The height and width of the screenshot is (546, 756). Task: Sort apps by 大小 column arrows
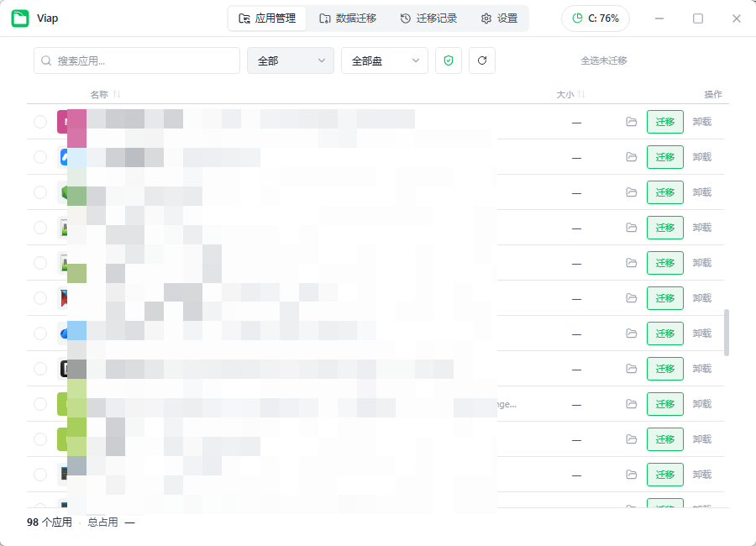click(x=581, y=94)
